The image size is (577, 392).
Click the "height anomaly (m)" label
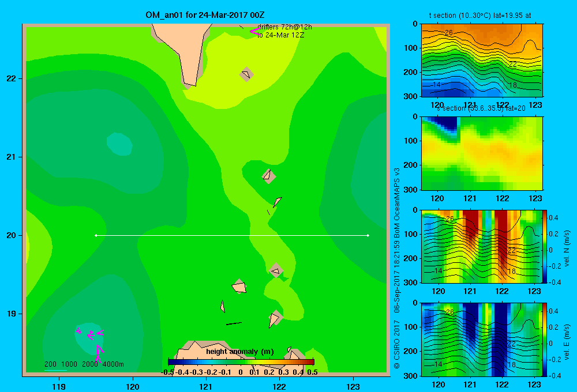pos(240,352)
